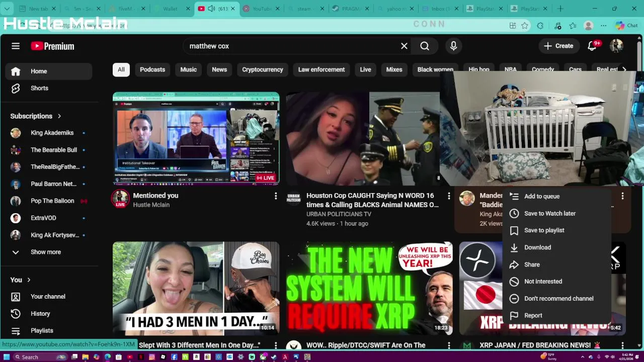Open the YouTube guide hamburger menu

tap(16, 46)
